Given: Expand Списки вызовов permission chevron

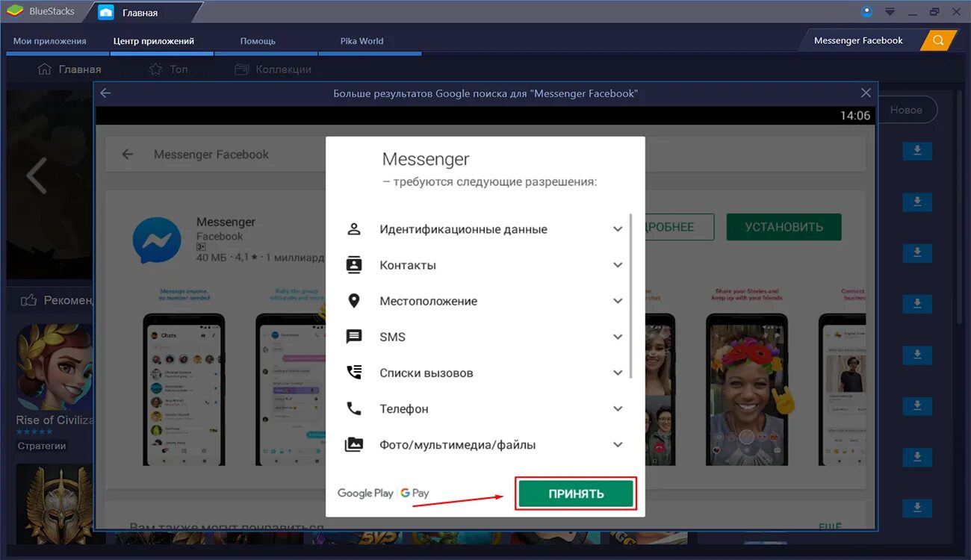Looking at the screenshot, I should (x=618, y=373).
